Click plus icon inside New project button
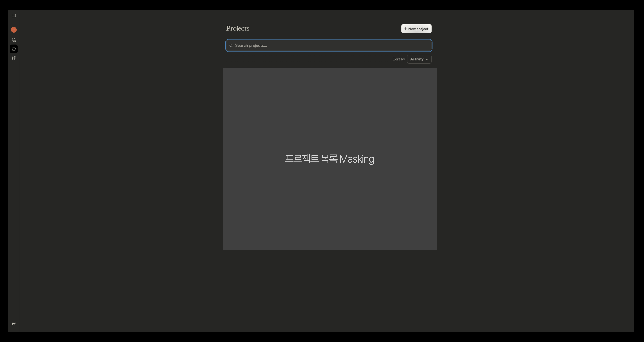The width and height of the screenshot is (644, 342). [405, 29]
